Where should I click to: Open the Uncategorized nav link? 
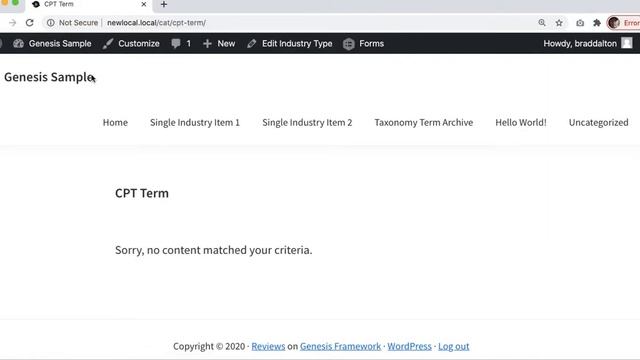[598, 122]
